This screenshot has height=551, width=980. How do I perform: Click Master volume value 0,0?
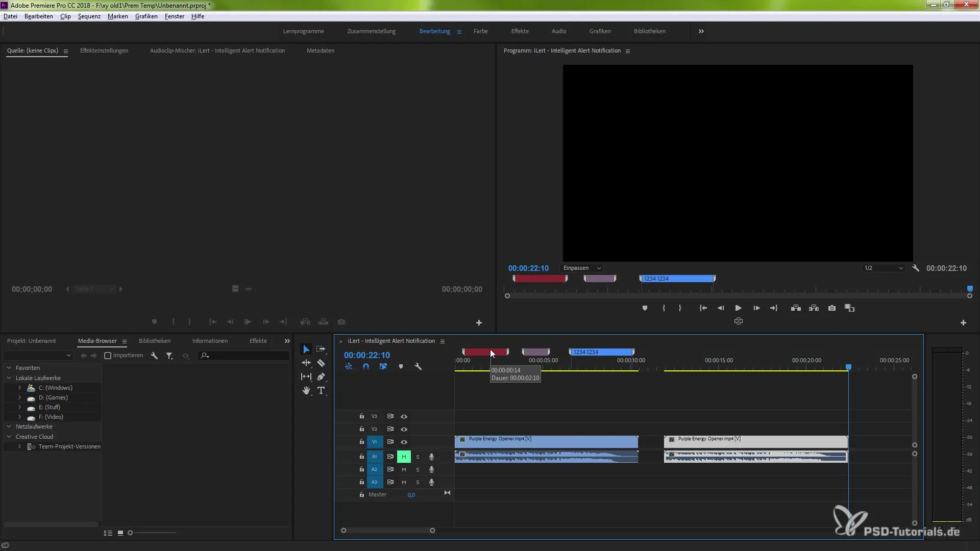pyautogui.click(x=411, y=495)
